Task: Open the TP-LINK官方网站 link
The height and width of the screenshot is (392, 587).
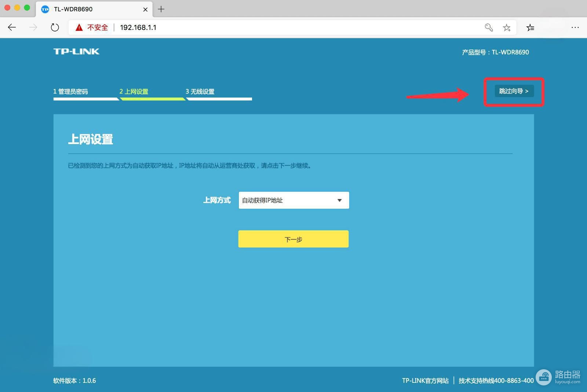Action: pyautogui.click(x=425, y=381)
